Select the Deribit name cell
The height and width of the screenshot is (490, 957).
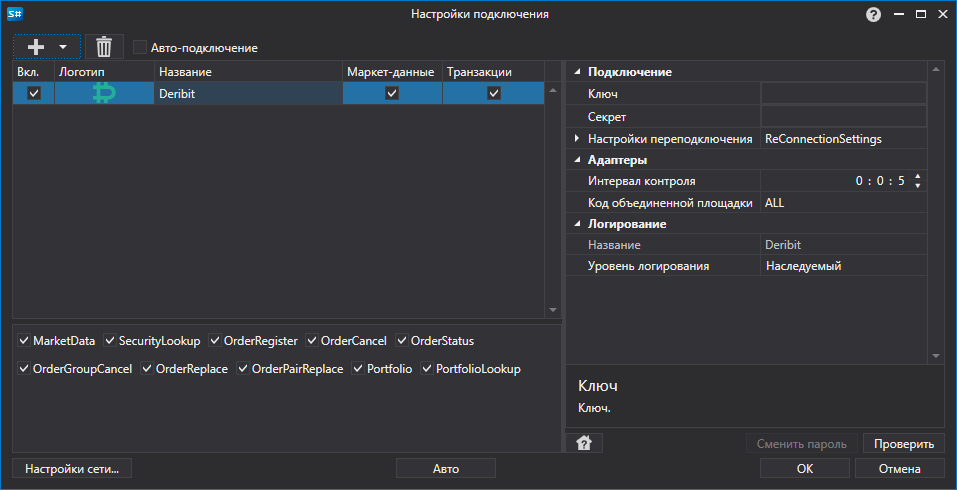pyautogui.click(x=248, y=93)
